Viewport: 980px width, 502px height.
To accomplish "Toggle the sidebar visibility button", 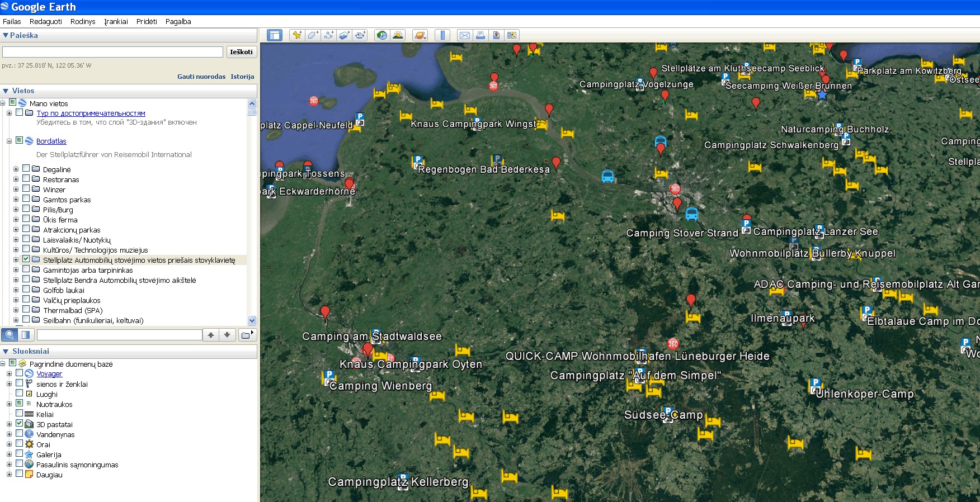I will pos(275,35).
